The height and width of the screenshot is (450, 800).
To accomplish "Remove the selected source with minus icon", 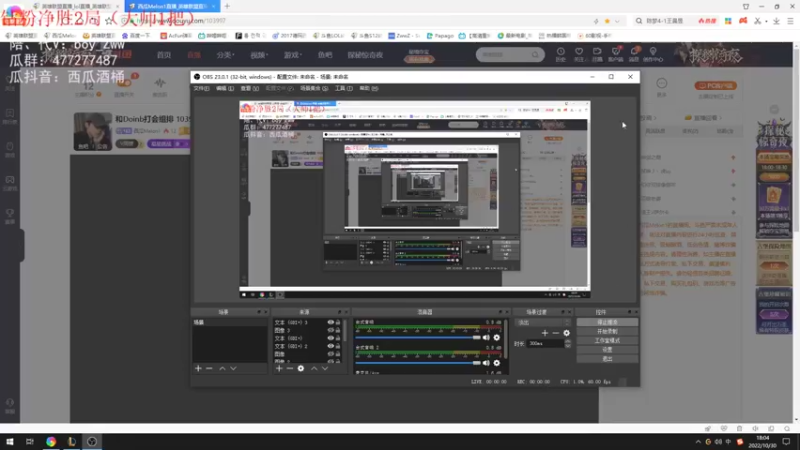I will tap(289, 368).
